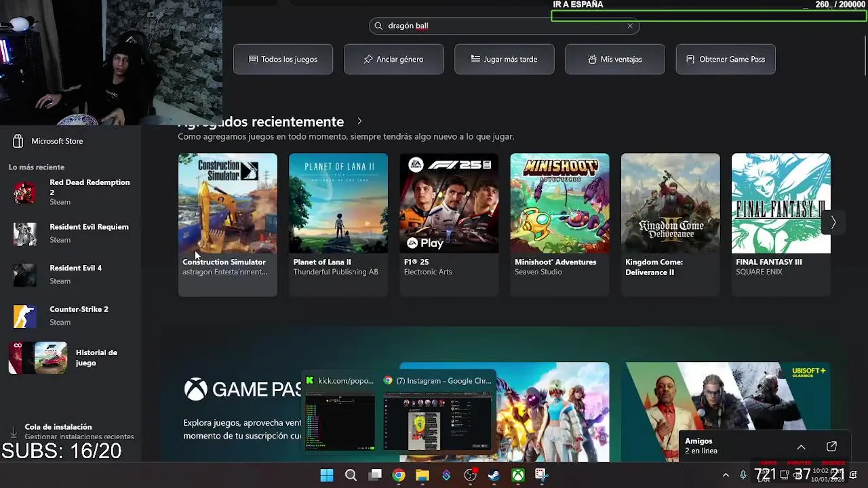
Task: Open Steam from the taskbar
Action: coord(494,475)
